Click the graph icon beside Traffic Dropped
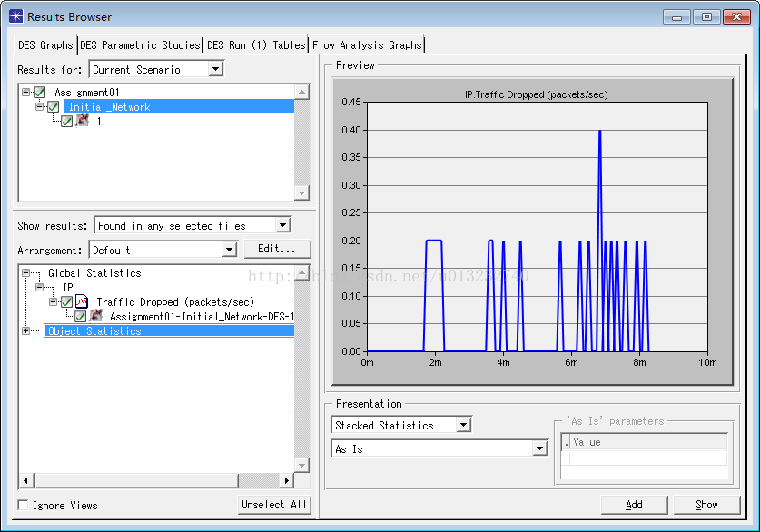 [82, 301]
